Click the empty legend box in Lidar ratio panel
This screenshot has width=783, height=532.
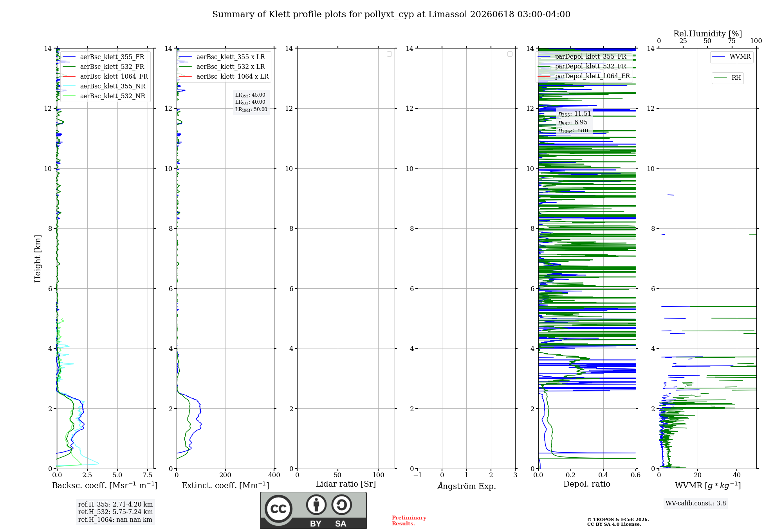click(389, 54)
